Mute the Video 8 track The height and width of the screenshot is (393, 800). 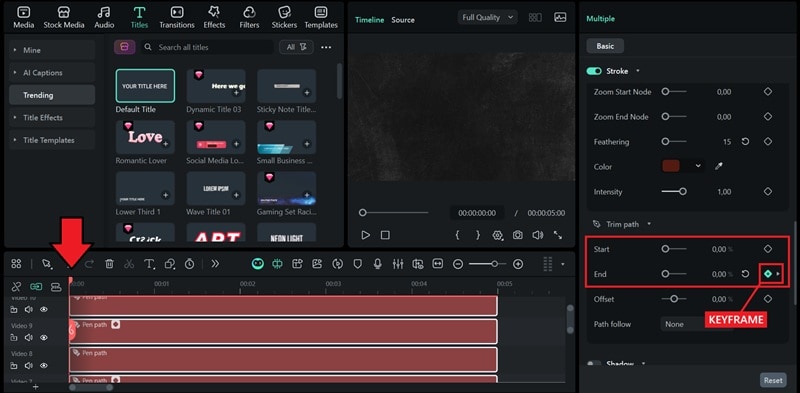[29, 365]
